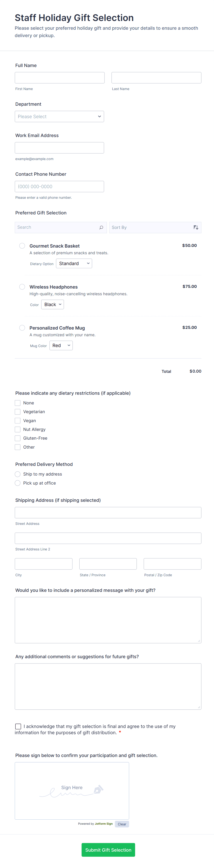
Task: Open the Mug Color dropdown
Action: (61, 345)
